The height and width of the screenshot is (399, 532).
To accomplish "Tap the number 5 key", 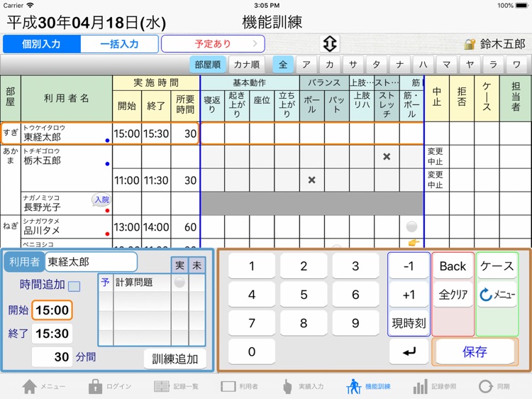I will point(304,295).
